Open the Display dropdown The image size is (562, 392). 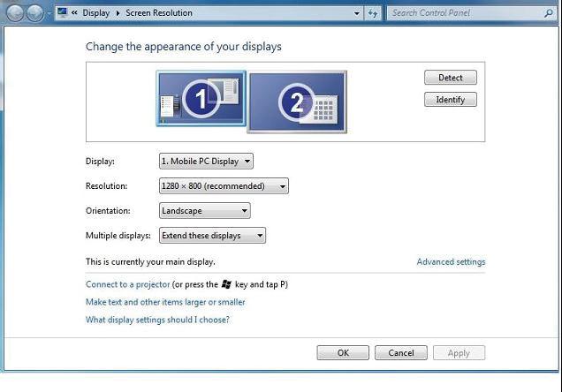tap(206, 161)
